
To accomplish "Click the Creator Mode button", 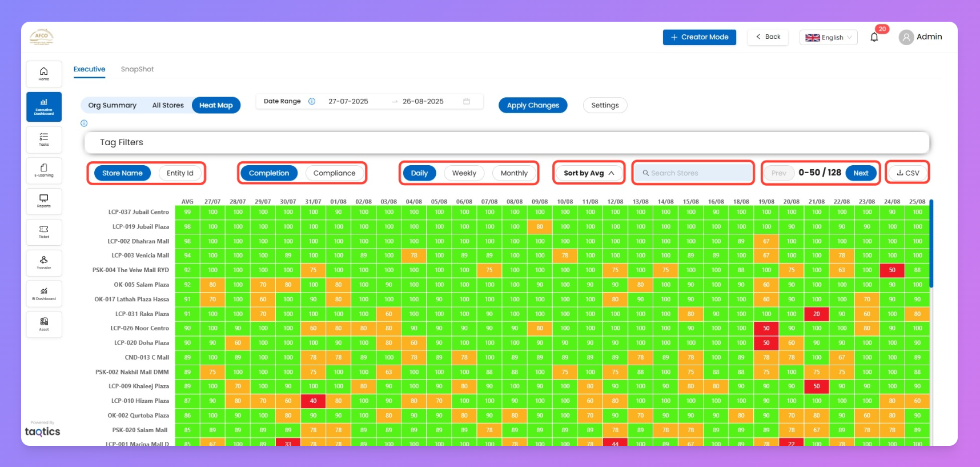I will tap(699, 37).
